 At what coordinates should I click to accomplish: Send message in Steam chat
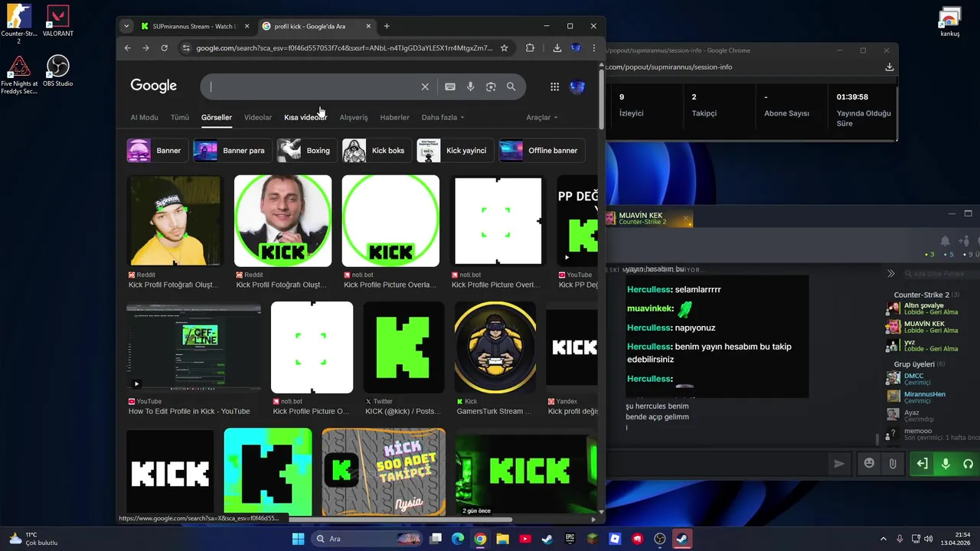click(839, 464)
